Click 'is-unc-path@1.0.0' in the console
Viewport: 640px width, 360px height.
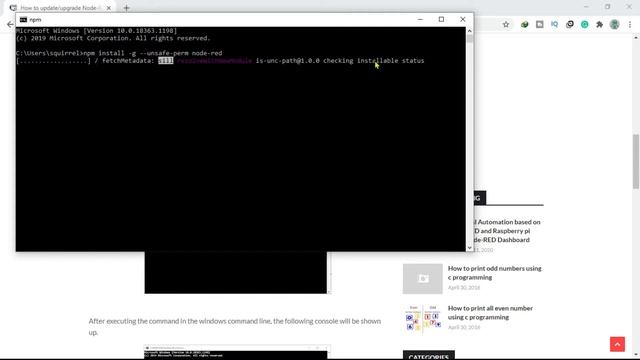[x=288, y=60]
